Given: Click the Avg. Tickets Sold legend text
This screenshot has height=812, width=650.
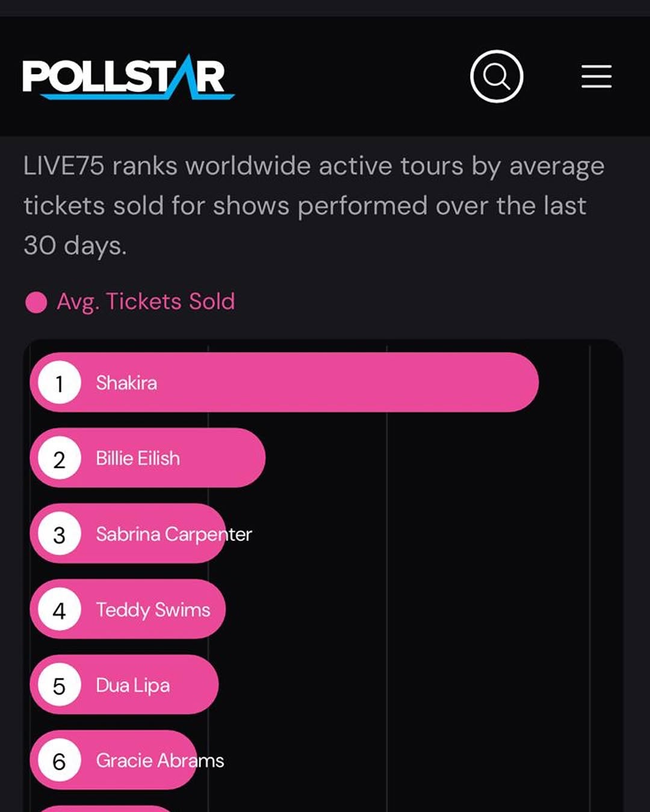Looking at the screenshot, I should [x=146, y=301].
